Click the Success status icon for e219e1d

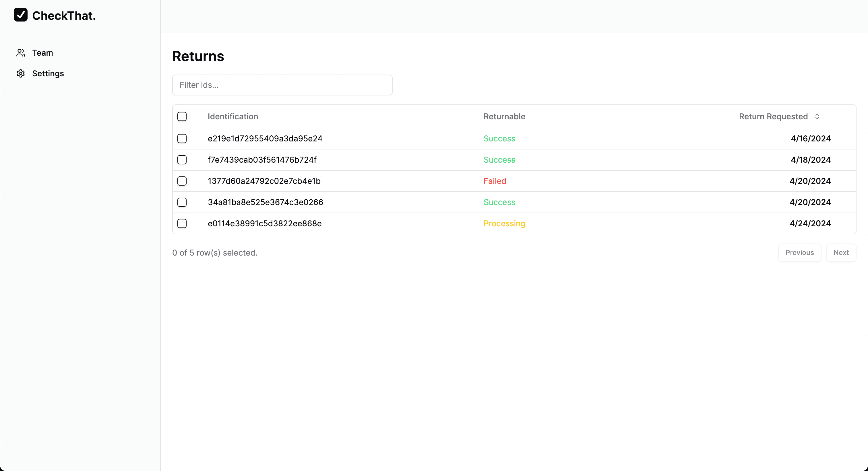click(499, 138)
